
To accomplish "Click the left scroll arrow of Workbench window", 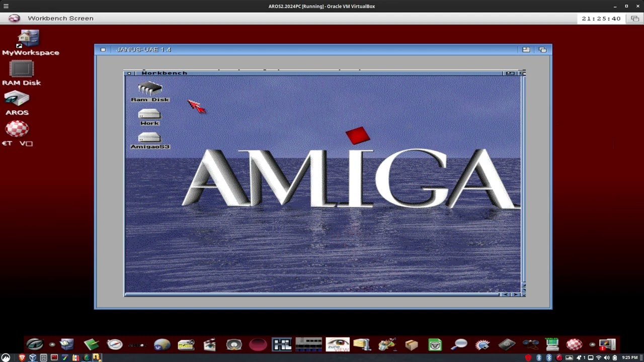I will click(505, 294).
